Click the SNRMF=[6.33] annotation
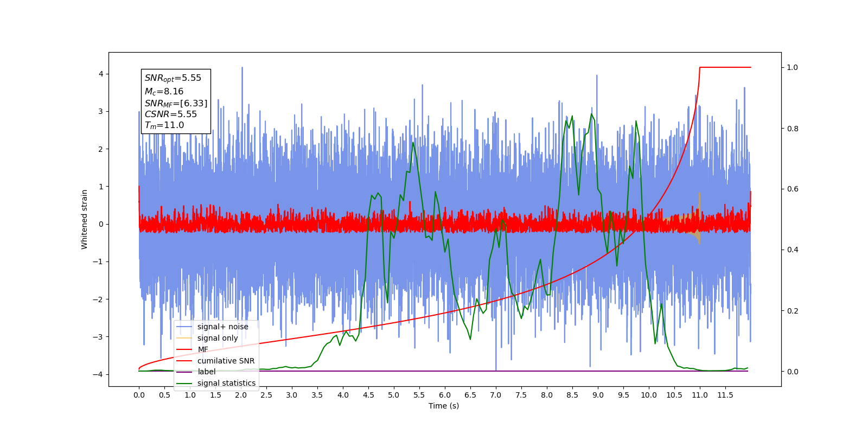 pyautogui.click(x=176, y=103)
